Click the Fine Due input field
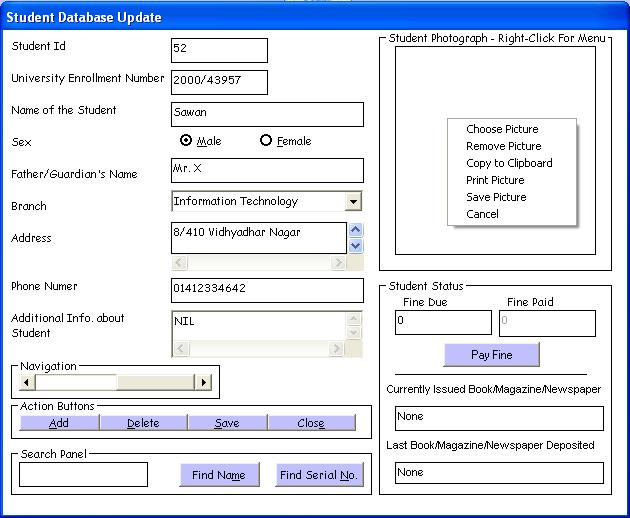The width and height of the screenshot is (630, 518). pyautogui.click(x=443, y=322)
